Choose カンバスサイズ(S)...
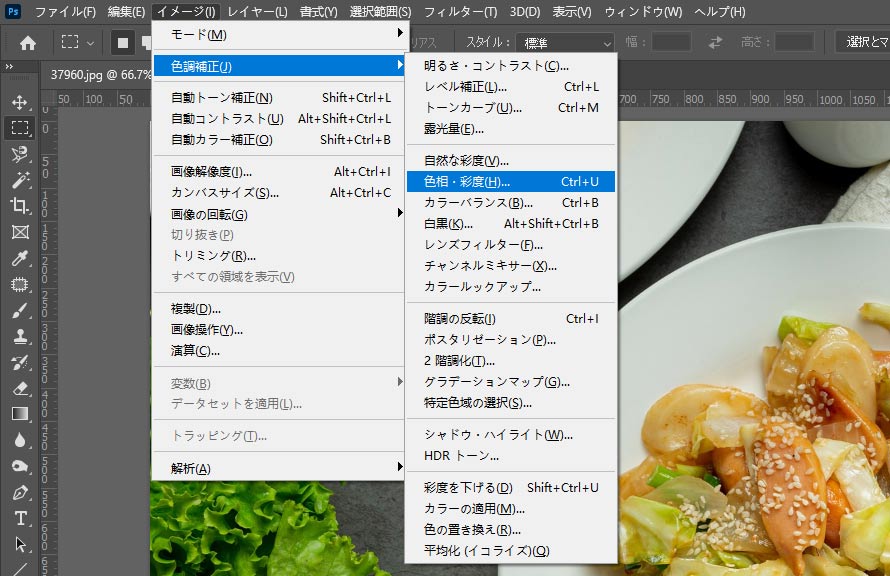The image size is (890, 576). coord(278,193)
